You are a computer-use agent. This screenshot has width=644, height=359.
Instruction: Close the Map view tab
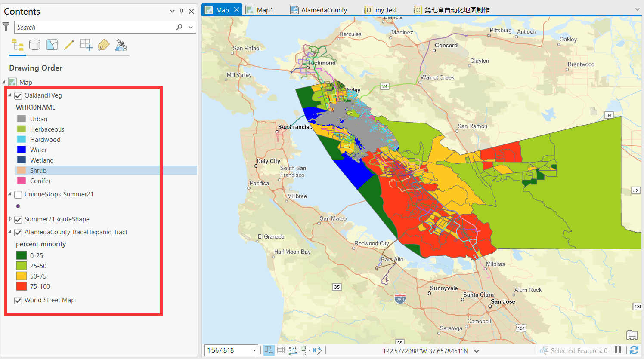point(236,10)
